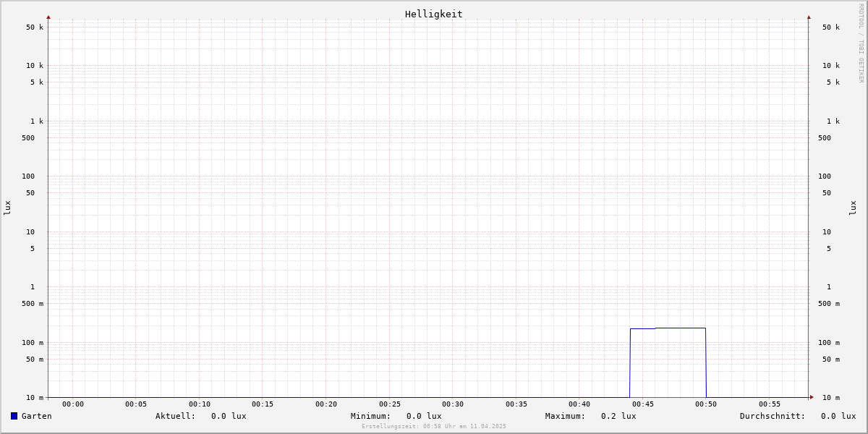The height and width of the screenshot is (434, 868).
Task: Select the Aktuell 0.0 lux value
Action: pos(229,416)
